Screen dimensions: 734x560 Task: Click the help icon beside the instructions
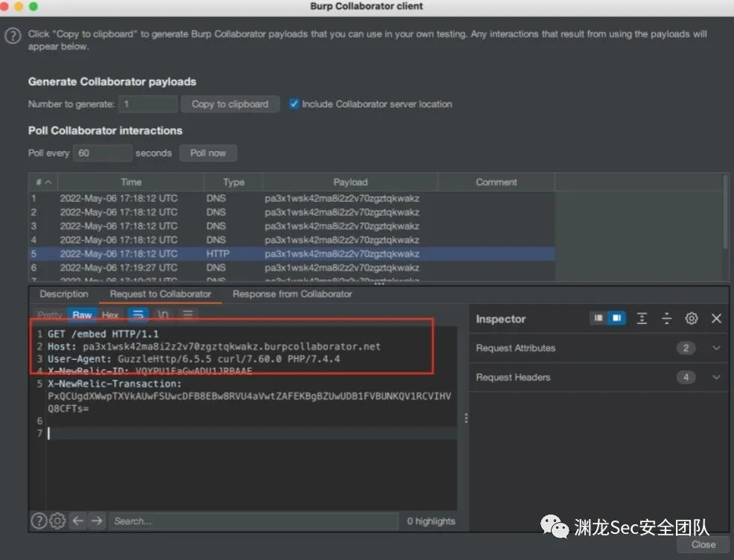[x=13, y=36]
